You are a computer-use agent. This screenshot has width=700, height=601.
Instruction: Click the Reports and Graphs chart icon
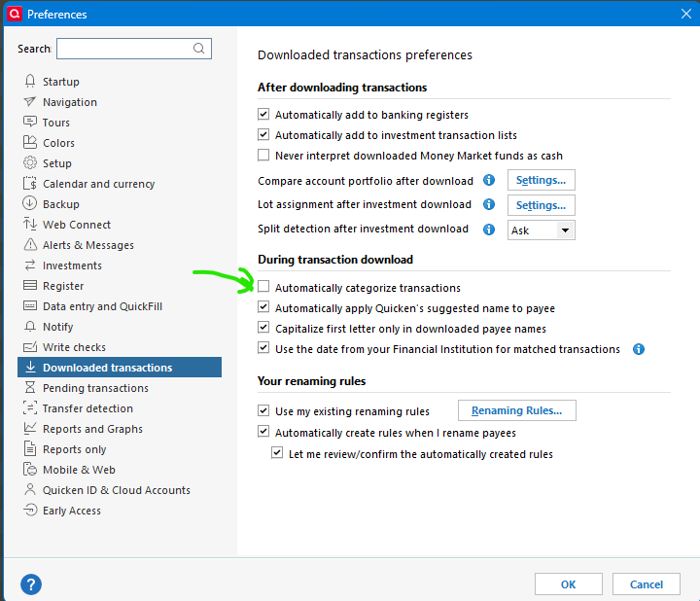click(x=30, y=428)
